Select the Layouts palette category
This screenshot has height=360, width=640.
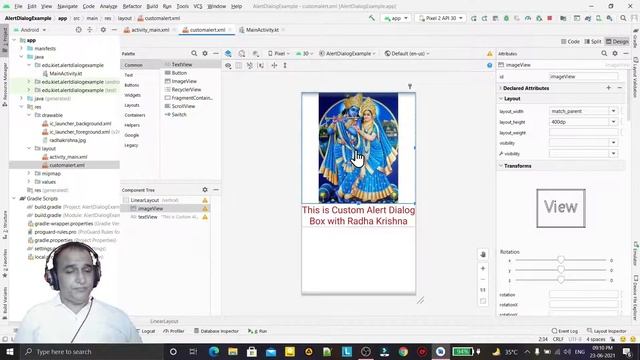click(132, 105)
